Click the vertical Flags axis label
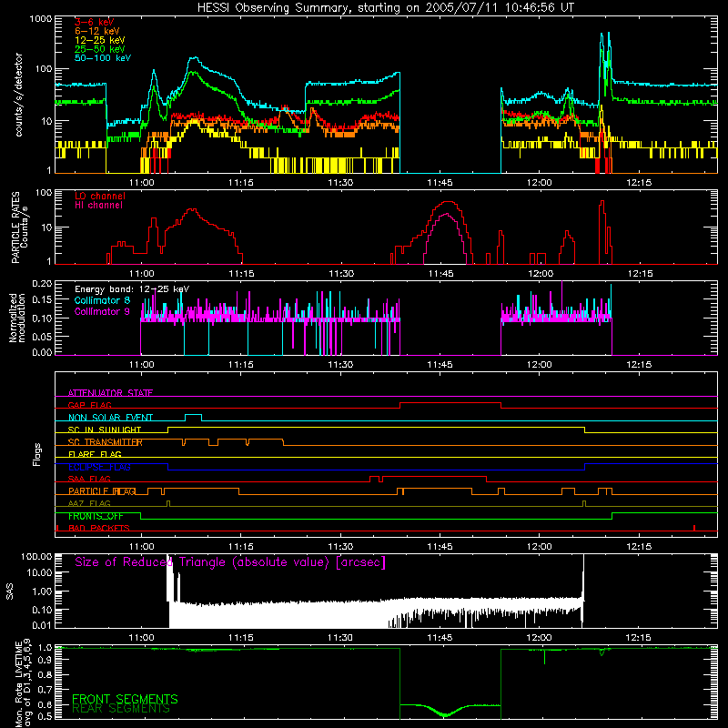 (37, 454)
